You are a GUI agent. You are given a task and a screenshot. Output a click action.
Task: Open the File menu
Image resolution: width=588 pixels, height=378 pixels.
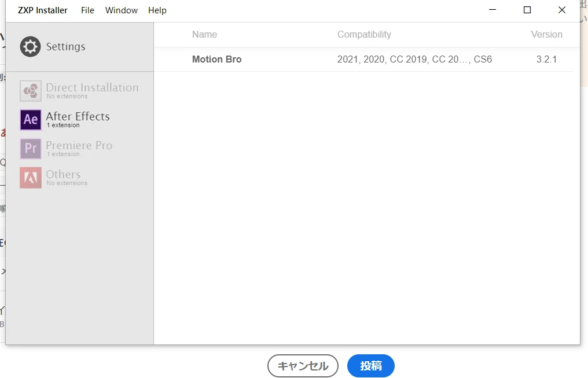tap(87, 10)
